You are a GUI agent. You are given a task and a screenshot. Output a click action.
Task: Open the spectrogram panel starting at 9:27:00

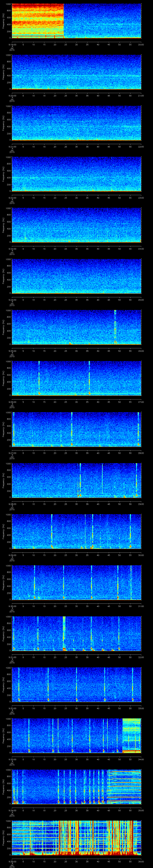point(76,429)
